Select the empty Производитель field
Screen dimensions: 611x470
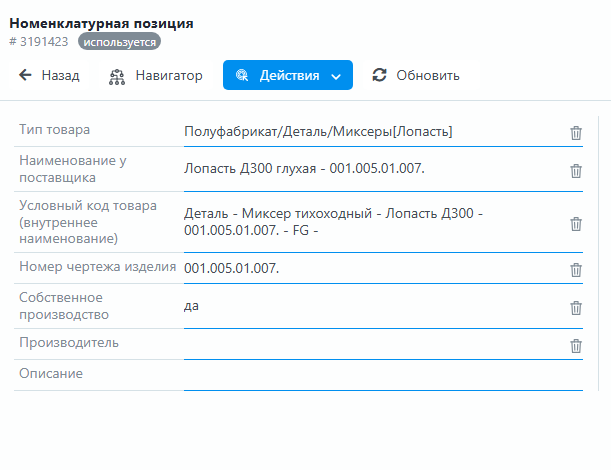point(370,345)
